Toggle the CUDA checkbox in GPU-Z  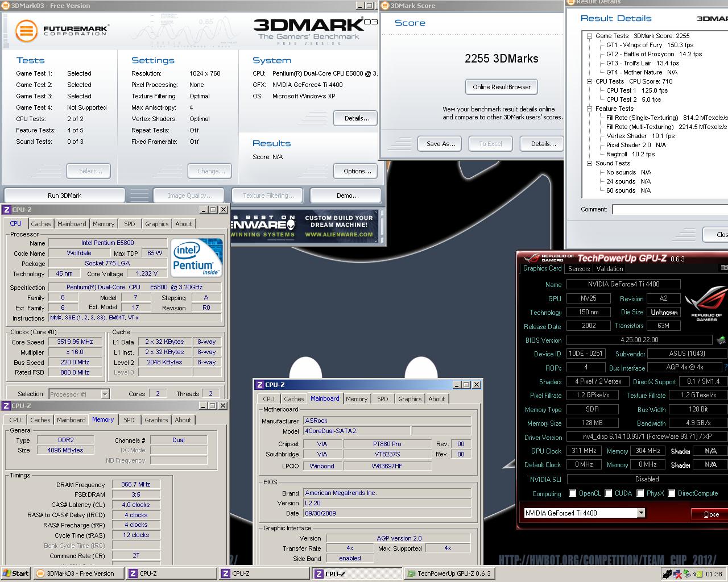pos(609,493)
